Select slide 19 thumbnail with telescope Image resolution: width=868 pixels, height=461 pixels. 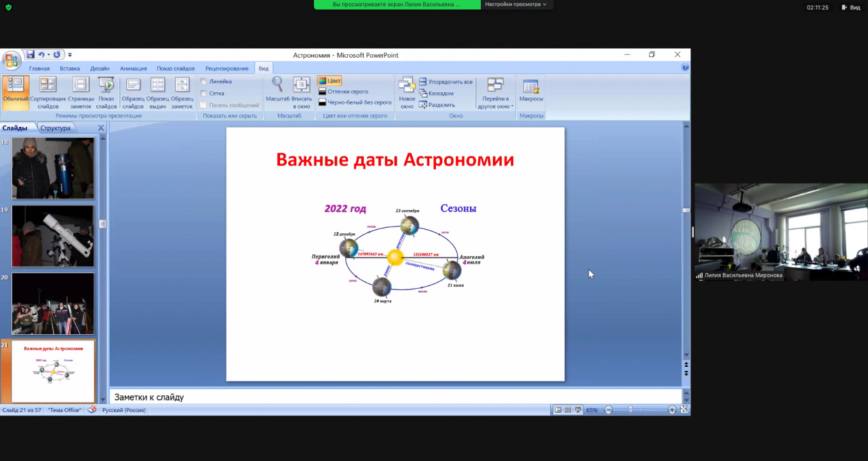[53, 236]
